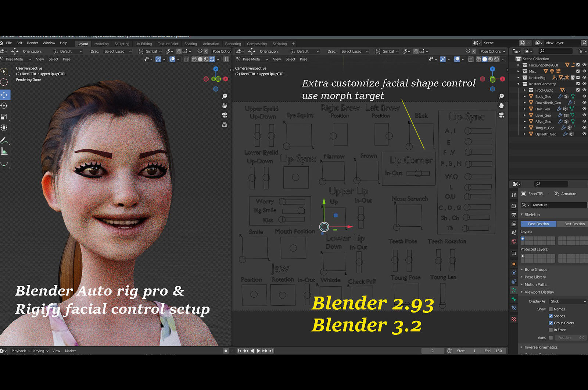Open Display As Stick dropdown
This screenshot has width=588, height=390.
coord(568,301)
